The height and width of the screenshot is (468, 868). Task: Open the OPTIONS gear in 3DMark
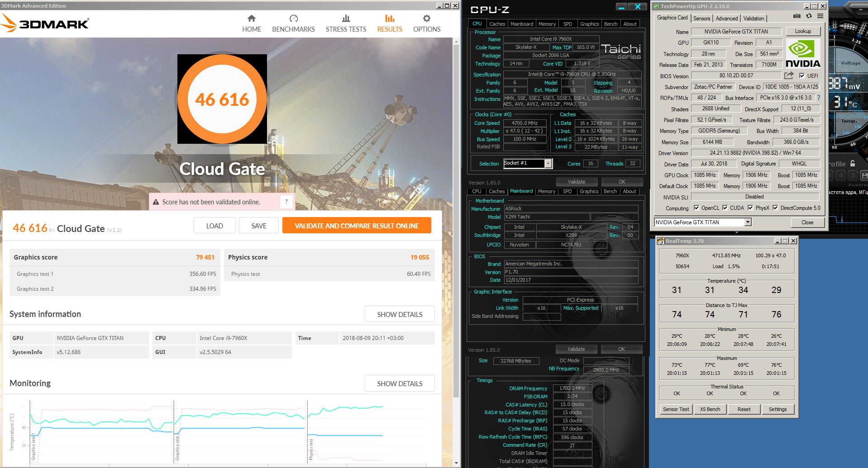[427, 24]
